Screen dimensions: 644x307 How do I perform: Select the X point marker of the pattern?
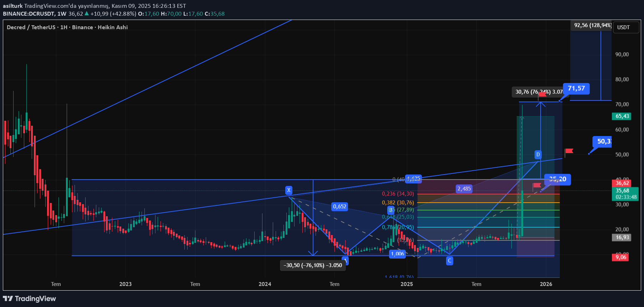289,190
